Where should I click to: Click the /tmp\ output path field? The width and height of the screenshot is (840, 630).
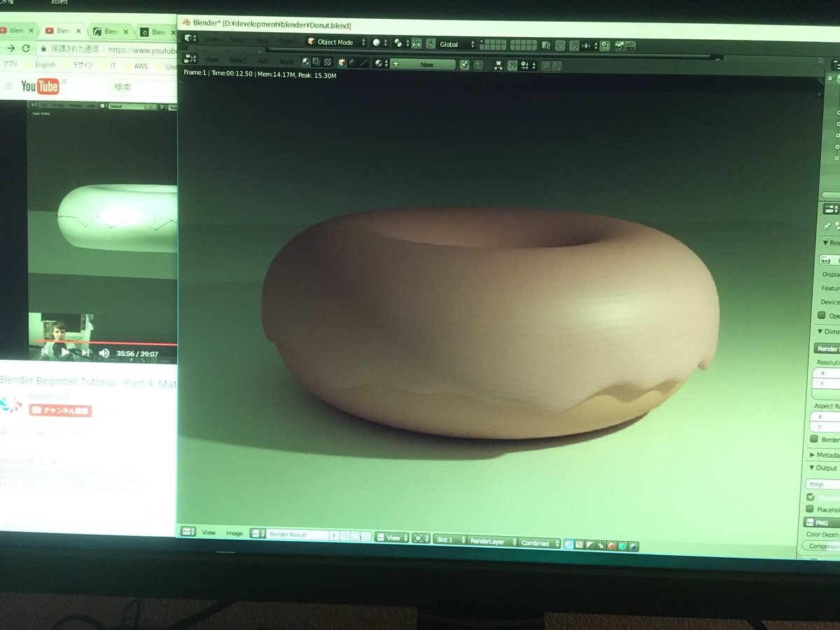pos(822,484)
